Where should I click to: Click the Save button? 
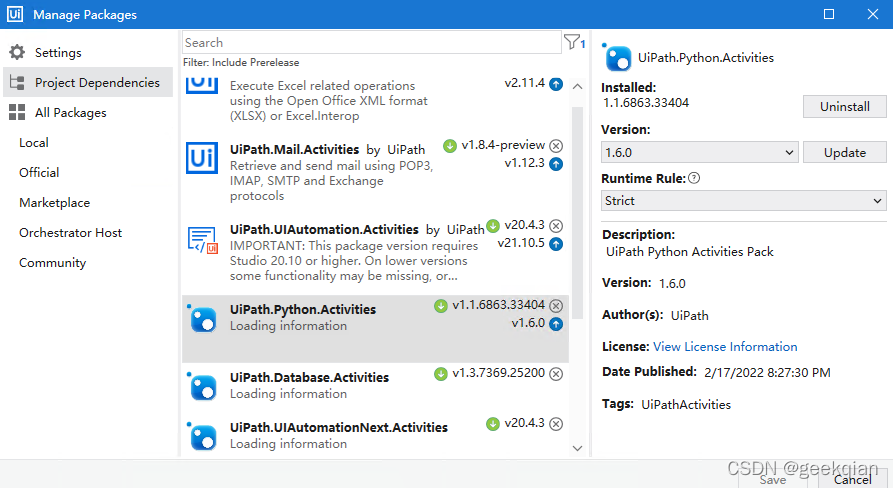pos(773,479)
